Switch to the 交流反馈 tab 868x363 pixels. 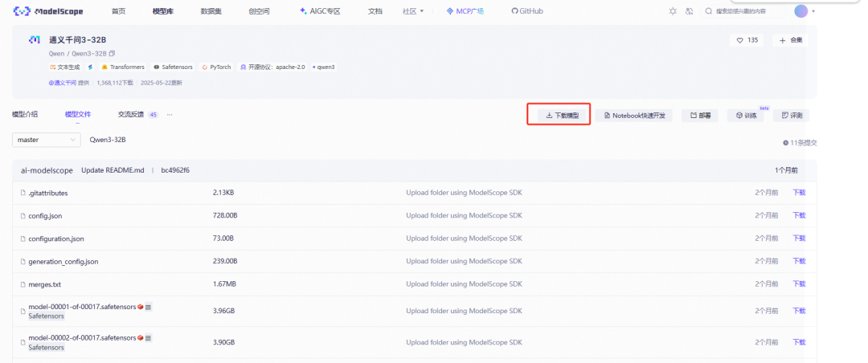(131, 115)
